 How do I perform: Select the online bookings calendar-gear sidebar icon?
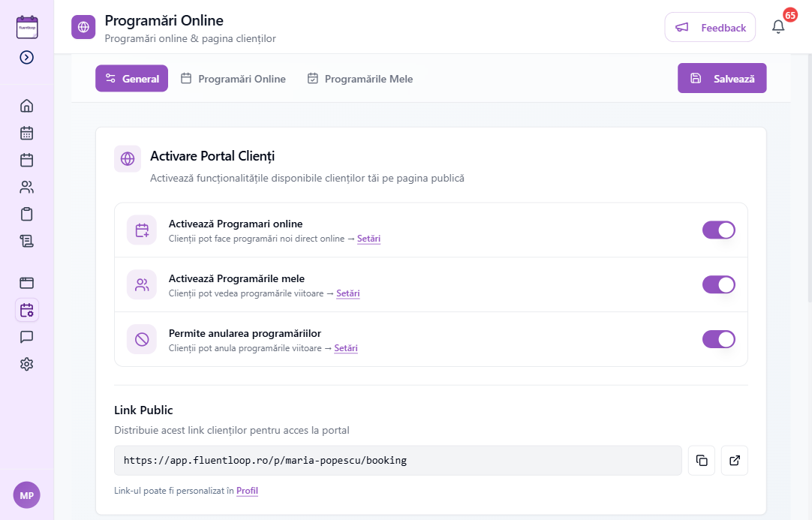click(x=26, y=310)
